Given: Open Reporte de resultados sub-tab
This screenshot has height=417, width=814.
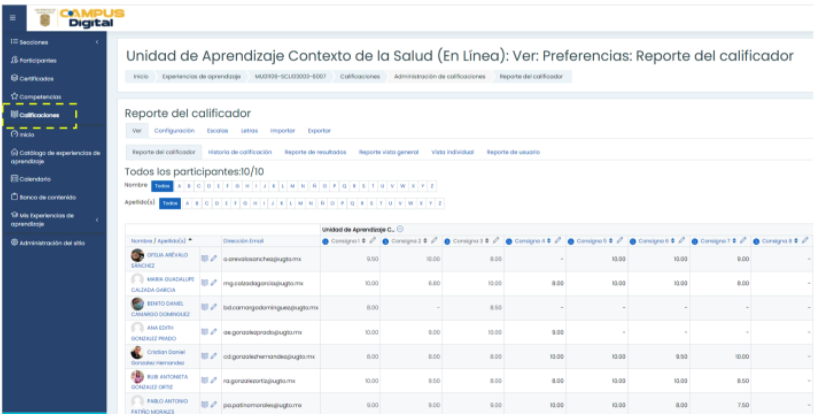Looking at the screenshot, I should [315, 152].
